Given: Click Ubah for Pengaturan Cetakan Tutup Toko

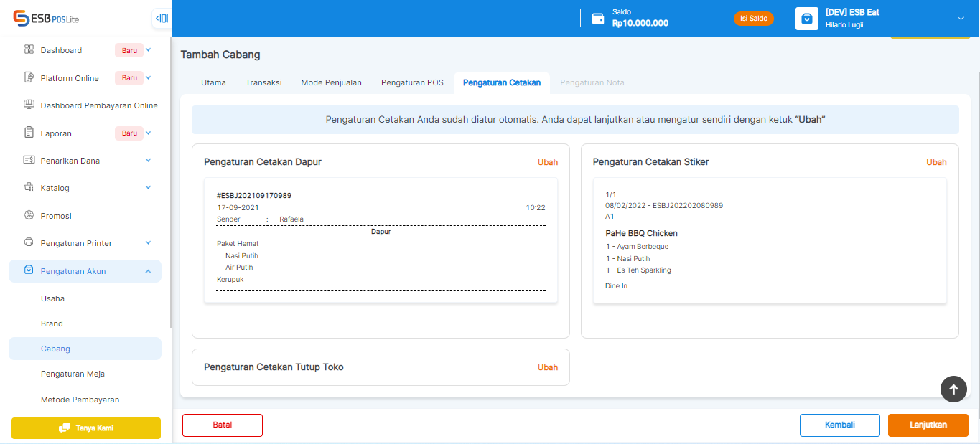Looking at the screenshot, I should pyautogui.click(x=548, y=367).
